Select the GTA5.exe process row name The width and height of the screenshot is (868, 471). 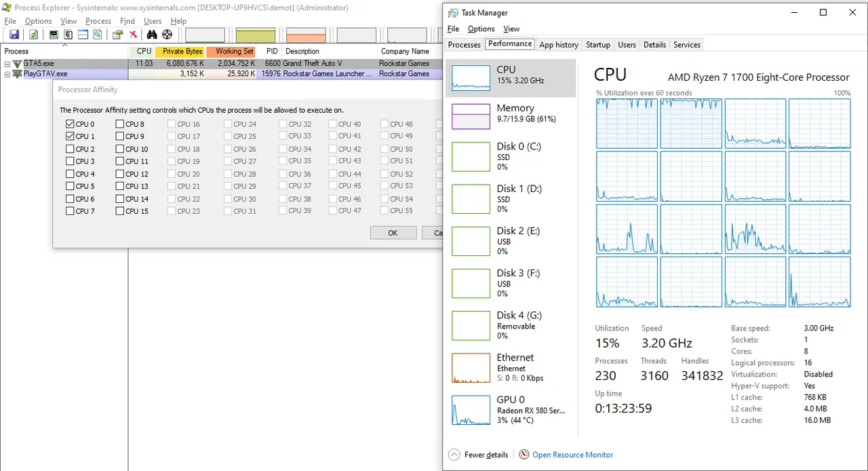[x=39, y=64]
